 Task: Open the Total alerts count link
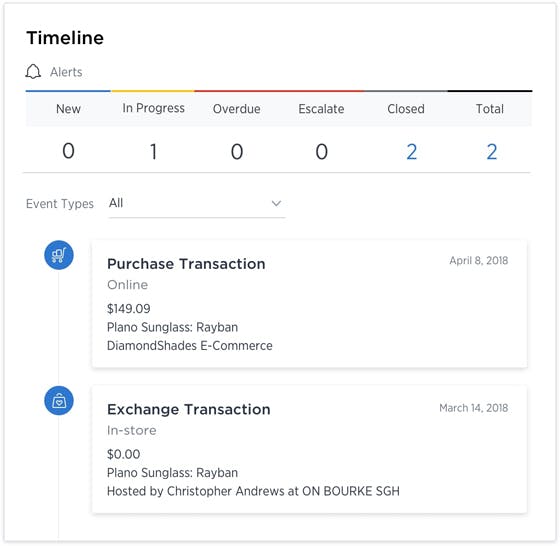pyautogui.click(x=492, y=152)
